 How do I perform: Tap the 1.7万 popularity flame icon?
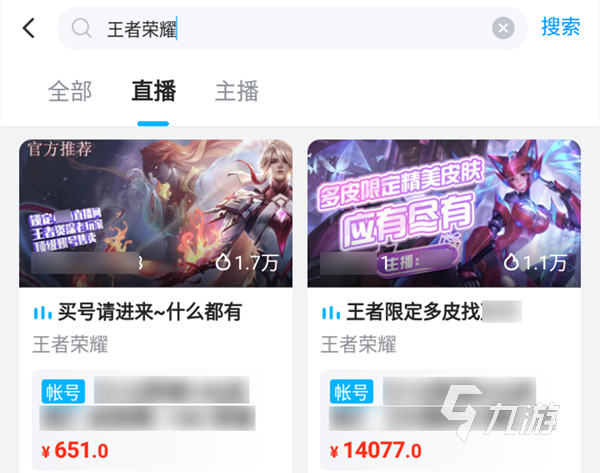tap(223, 263)
